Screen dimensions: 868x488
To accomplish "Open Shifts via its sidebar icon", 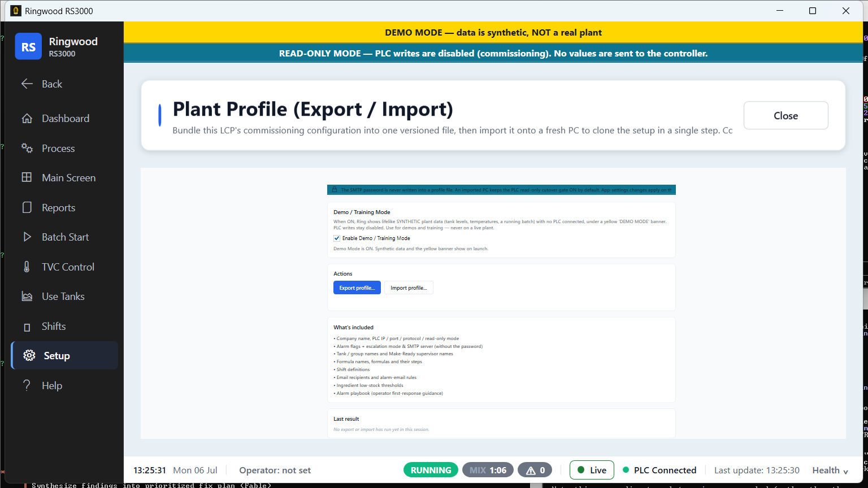I will pos(27,327).
